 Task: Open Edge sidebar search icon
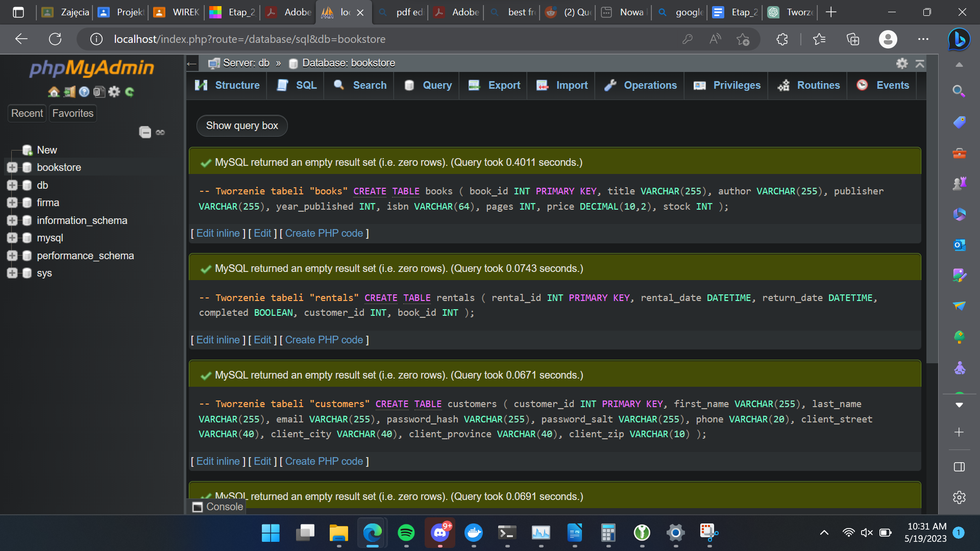click(959, 91)
